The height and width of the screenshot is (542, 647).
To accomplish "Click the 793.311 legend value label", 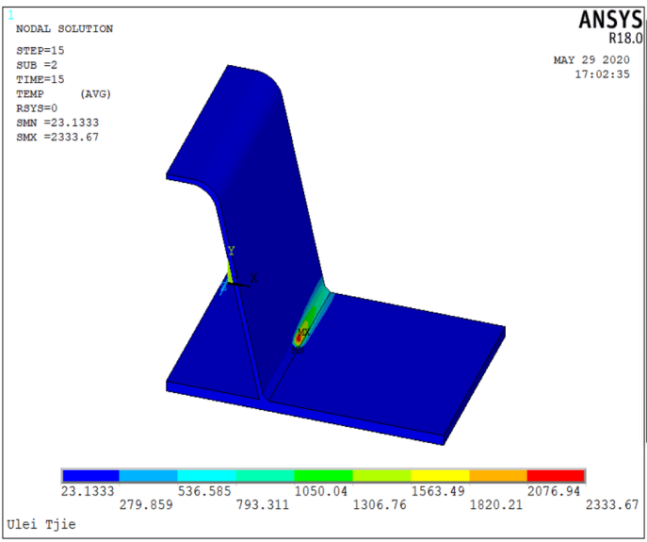I will 262,504.
